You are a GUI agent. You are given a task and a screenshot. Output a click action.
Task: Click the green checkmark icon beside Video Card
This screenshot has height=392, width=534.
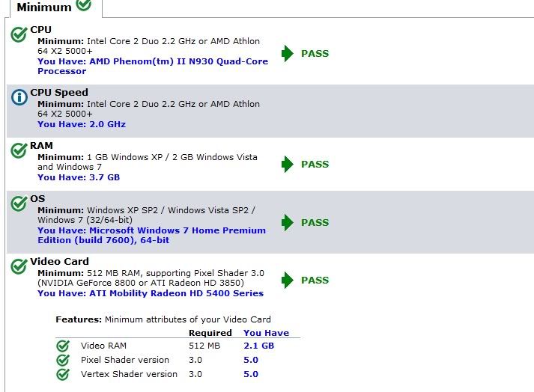pyautogui.click(x=19, y=266)
